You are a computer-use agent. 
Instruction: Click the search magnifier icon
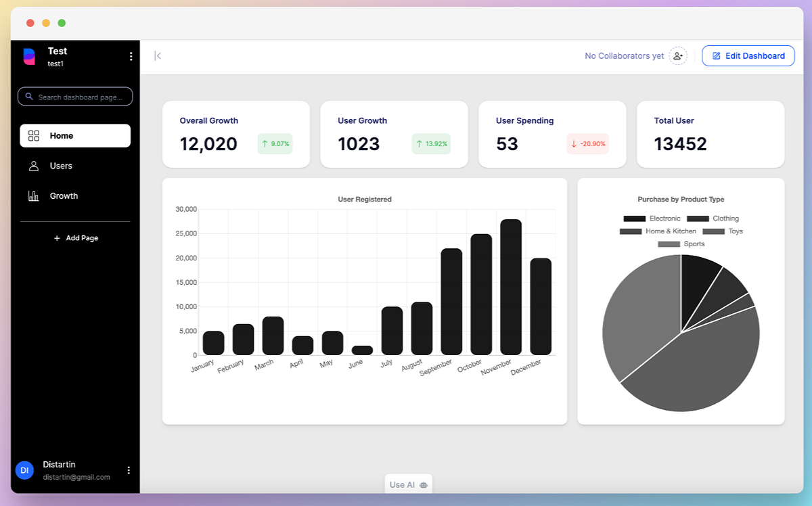tap(28, 96)
